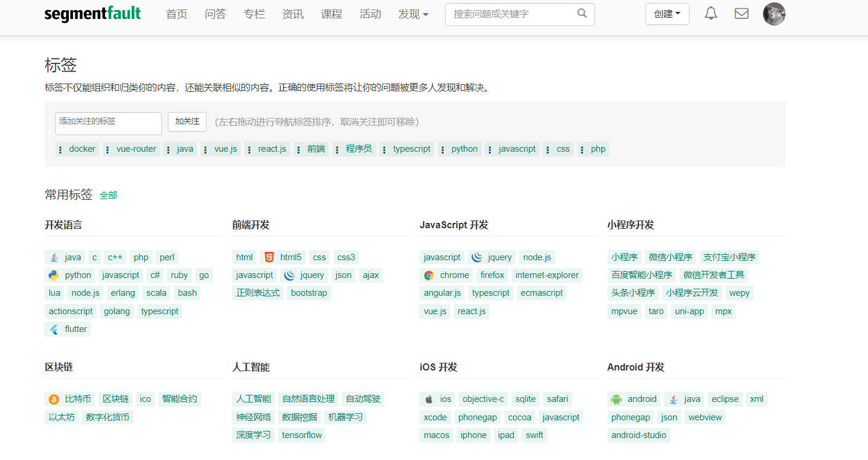Select the internet-explorer tag
Viewport: 868px width, 460px height.
[x=547, y=275]
